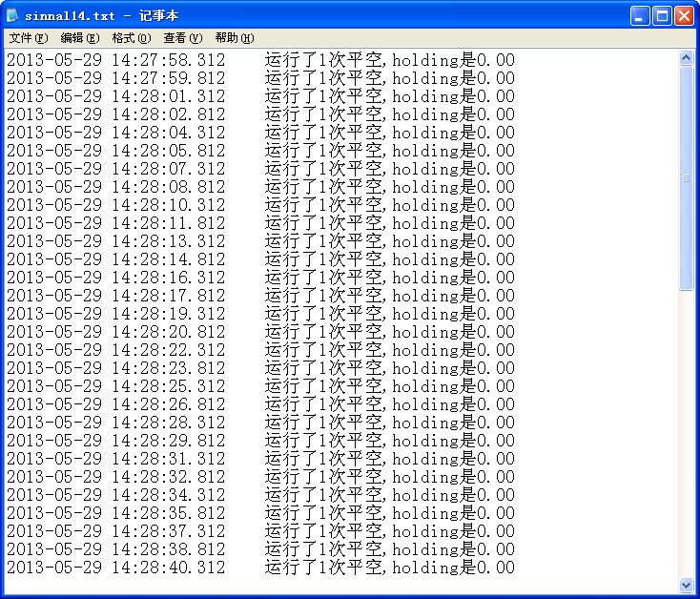Screen dimensions: 700x599
Task: Click the vertical scrollbar thumb
Action: [686, 178]
